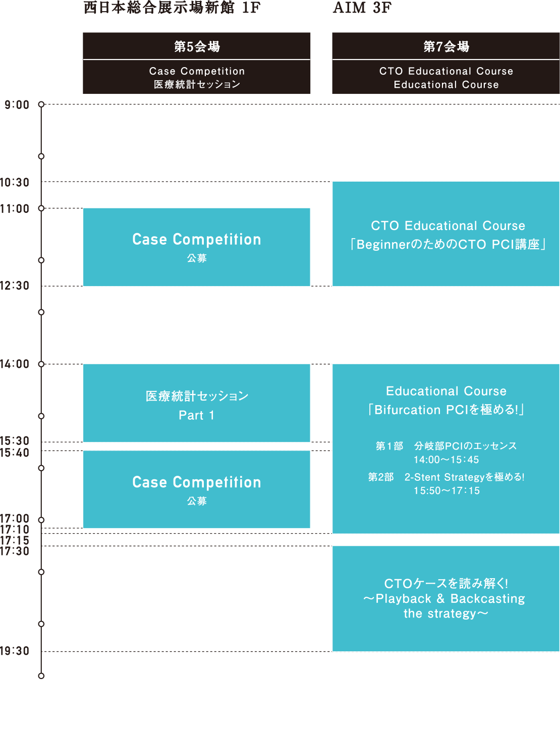Open the CTOケースを読み解く session block
The image size is (560, 729).
pos(446,598)
